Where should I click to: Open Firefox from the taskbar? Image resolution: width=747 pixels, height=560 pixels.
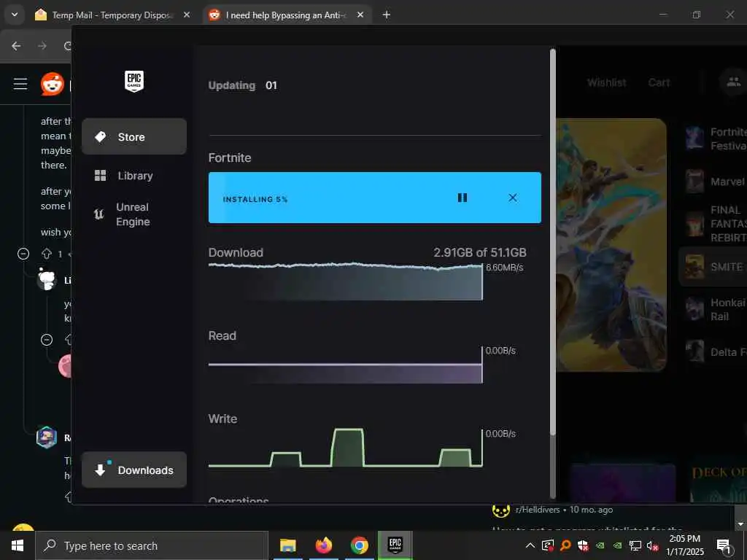coord(323,545)
